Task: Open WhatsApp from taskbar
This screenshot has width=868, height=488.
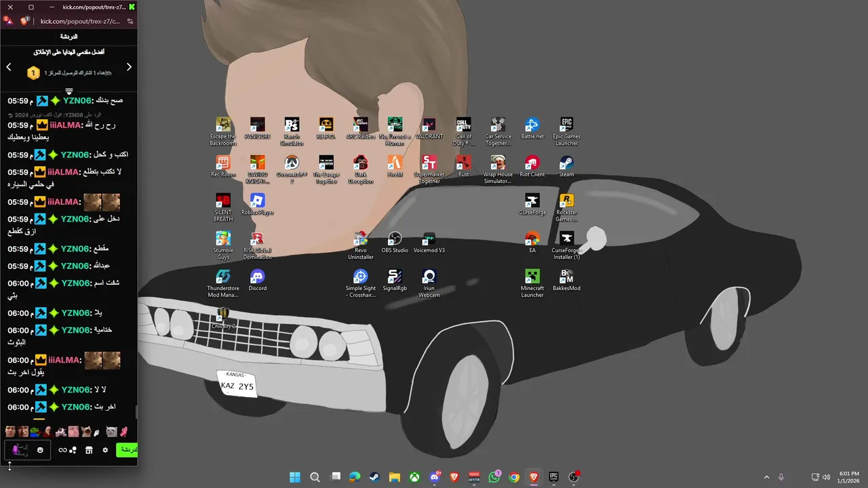Action: coord(494,477)
